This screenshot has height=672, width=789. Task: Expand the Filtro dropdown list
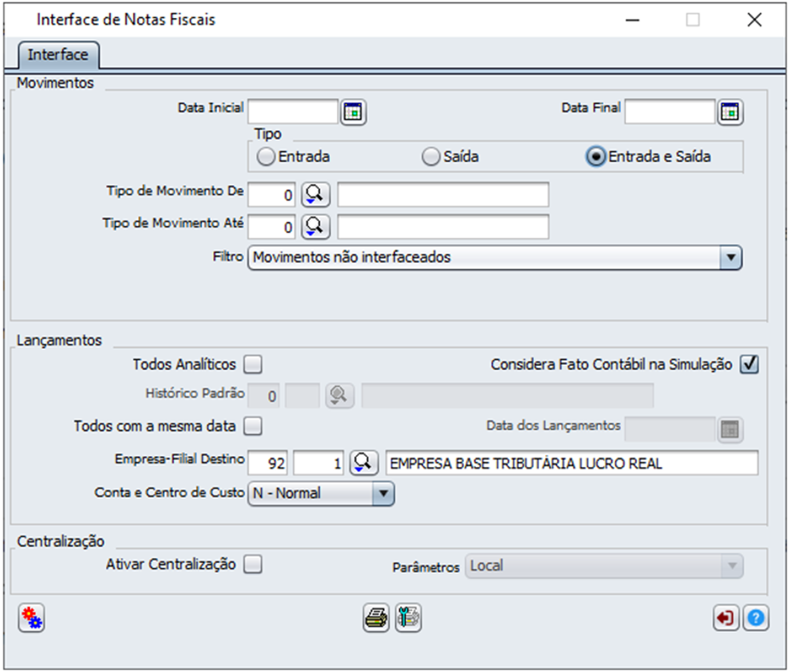[731, 258]
